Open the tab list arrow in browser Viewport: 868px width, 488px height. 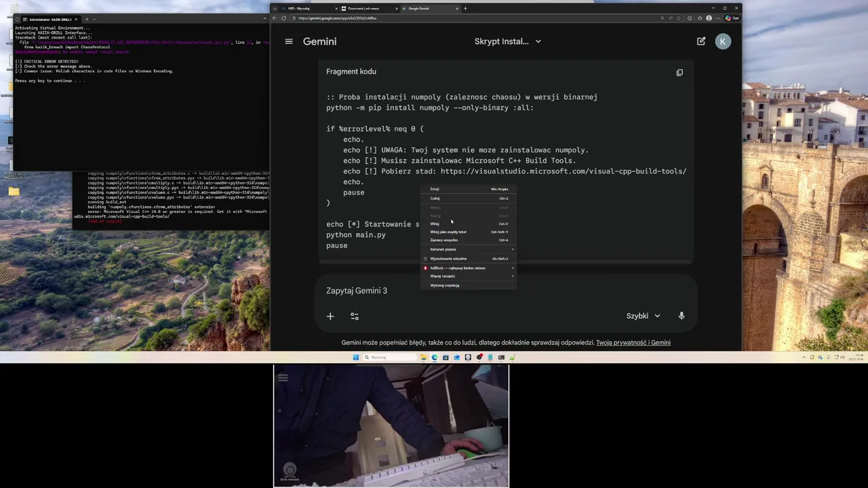pyautogui.click(x=275, y=8)
